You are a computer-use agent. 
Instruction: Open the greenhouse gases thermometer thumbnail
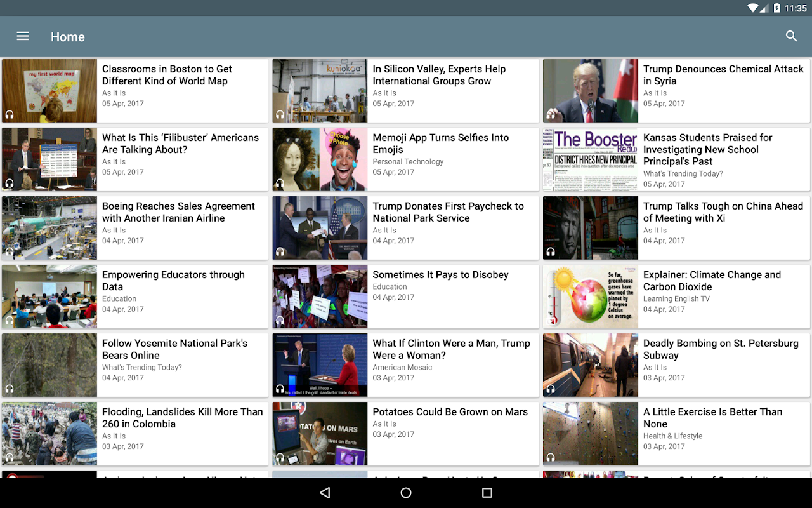coord(591,297)
